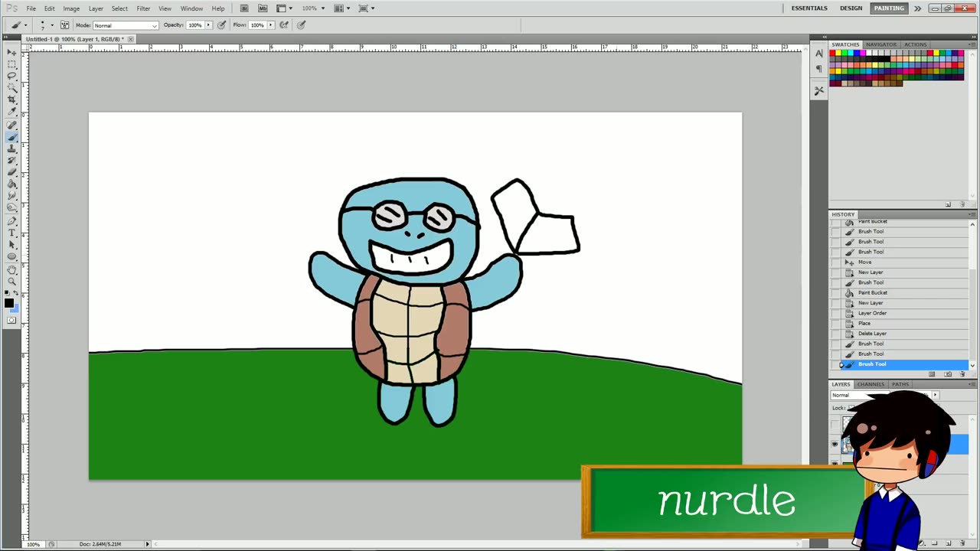Pick the first red swatch in Swatches
980x551 pixels.
pos(834,54)
